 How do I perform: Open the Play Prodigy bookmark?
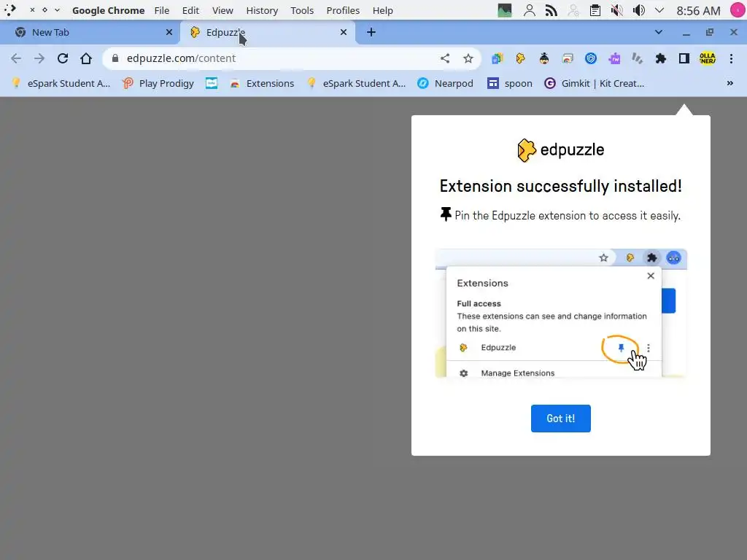[158, 83]
